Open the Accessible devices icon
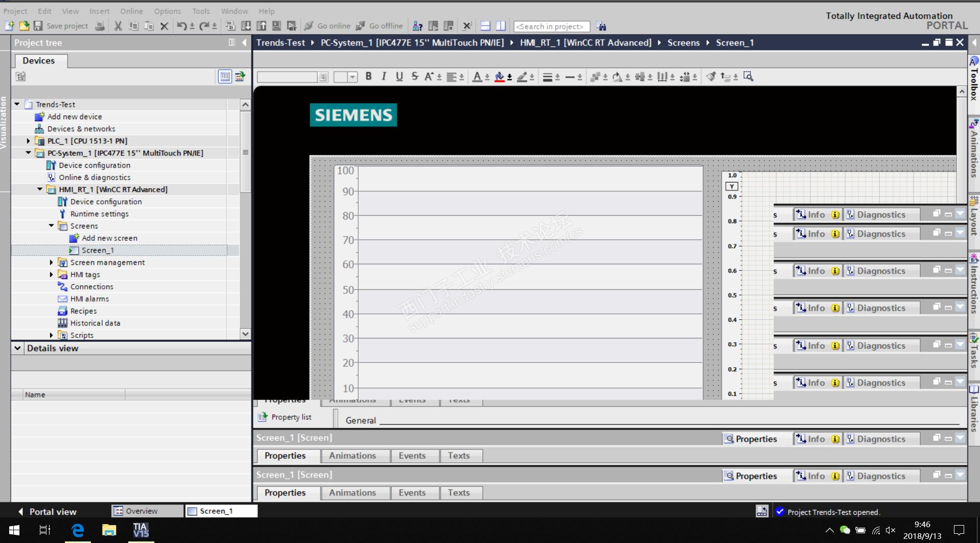980x543 pixels. tap(417, 26)
